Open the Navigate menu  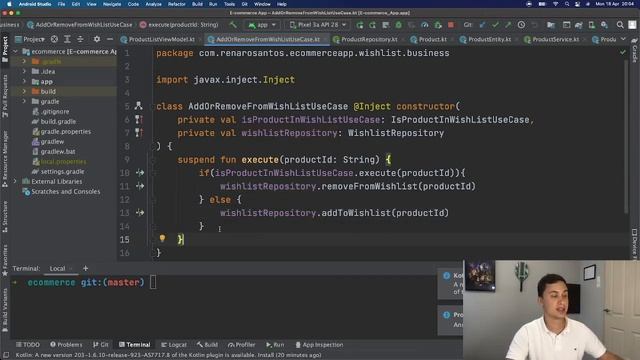coord(111,4)
